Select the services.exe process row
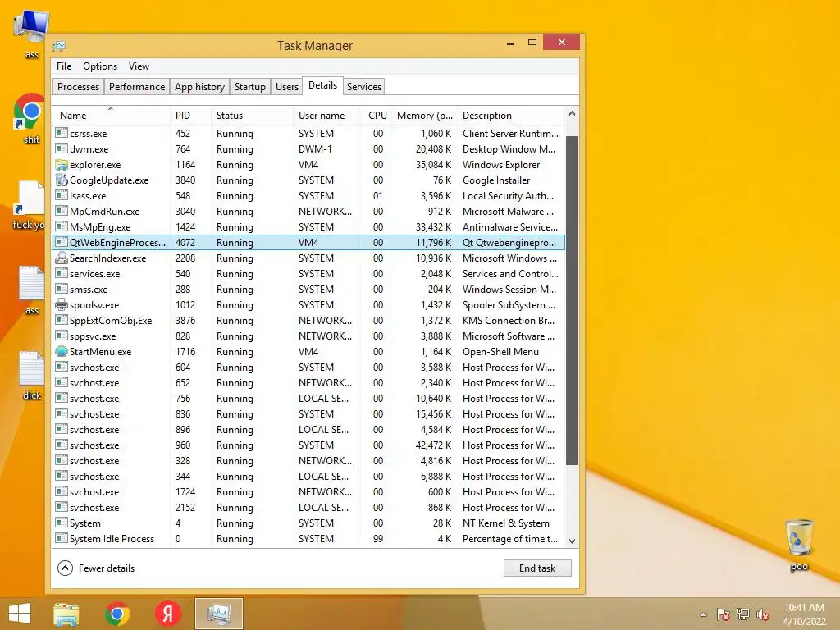The height and width of the screenshot is (630, 840). [x=308, y=273]
